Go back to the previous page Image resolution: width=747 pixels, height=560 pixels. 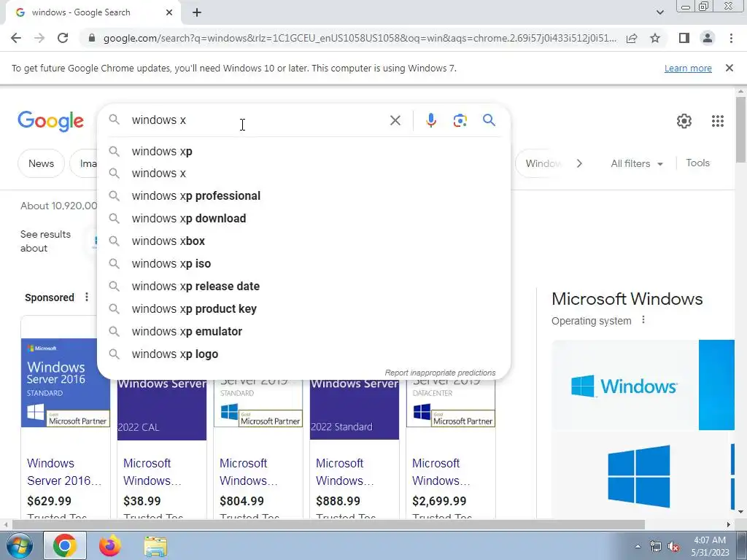click(x=16, y=38)
